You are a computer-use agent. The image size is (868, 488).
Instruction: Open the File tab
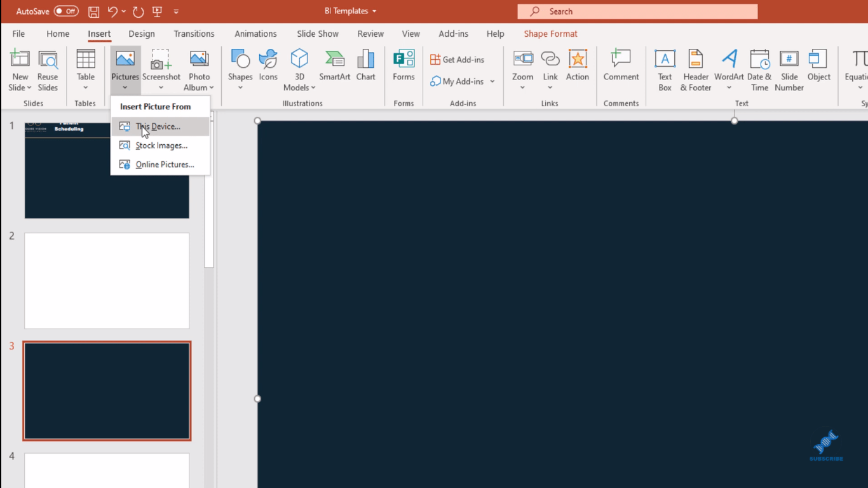[18, 34]
